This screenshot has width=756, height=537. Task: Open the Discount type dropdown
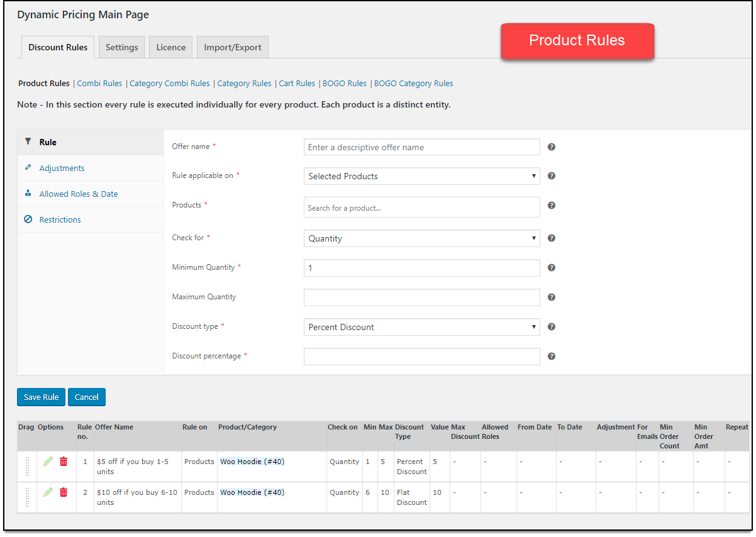(421, 327)
